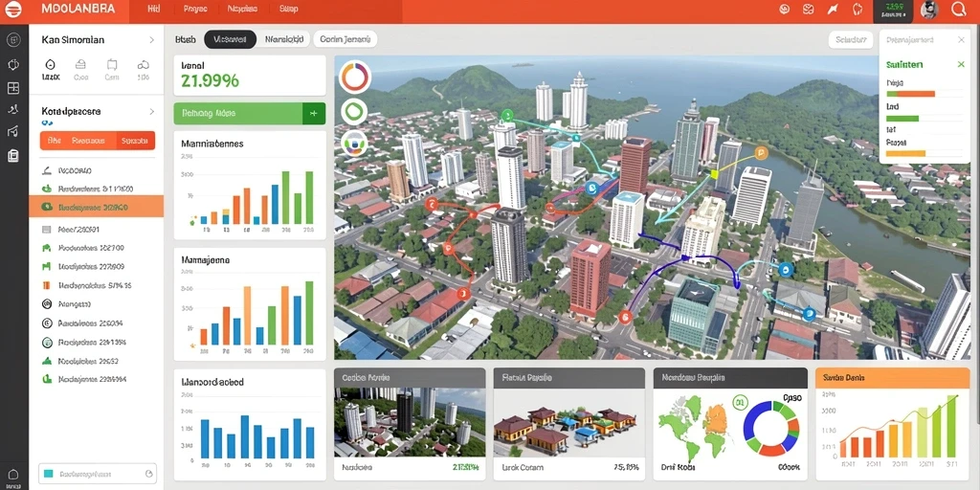Click the green plus button under 21.99%

314,113
